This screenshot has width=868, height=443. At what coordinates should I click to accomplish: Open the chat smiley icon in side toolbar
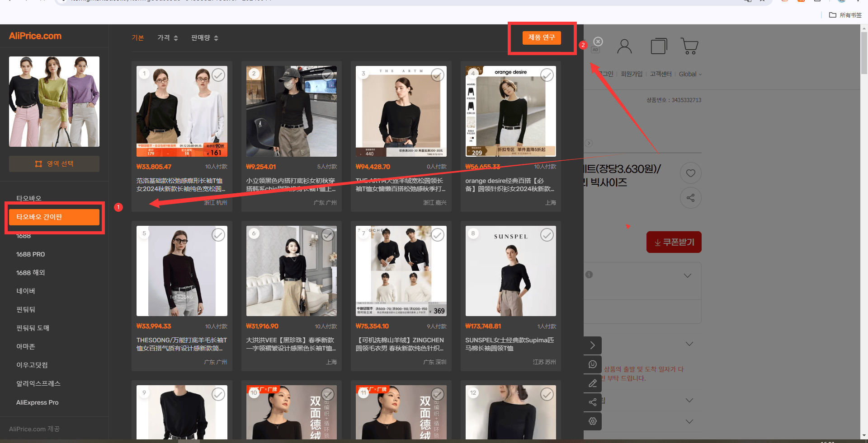click(592, 364)
